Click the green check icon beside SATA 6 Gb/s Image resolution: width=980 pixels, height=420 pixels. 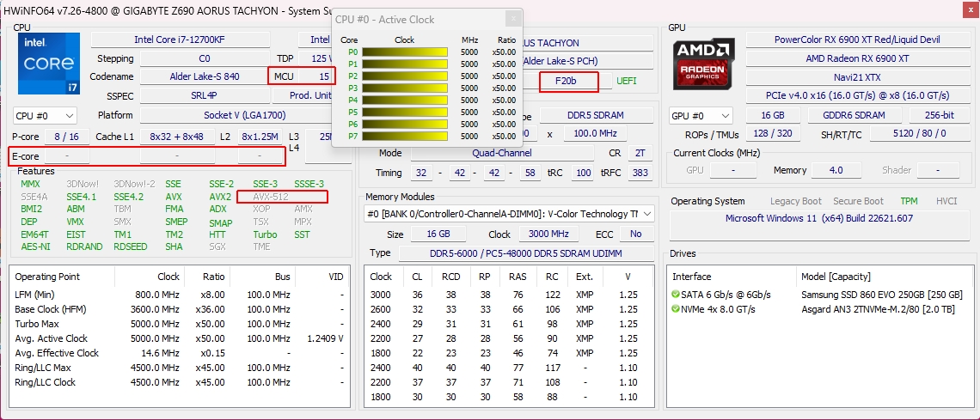coord(675,295)
